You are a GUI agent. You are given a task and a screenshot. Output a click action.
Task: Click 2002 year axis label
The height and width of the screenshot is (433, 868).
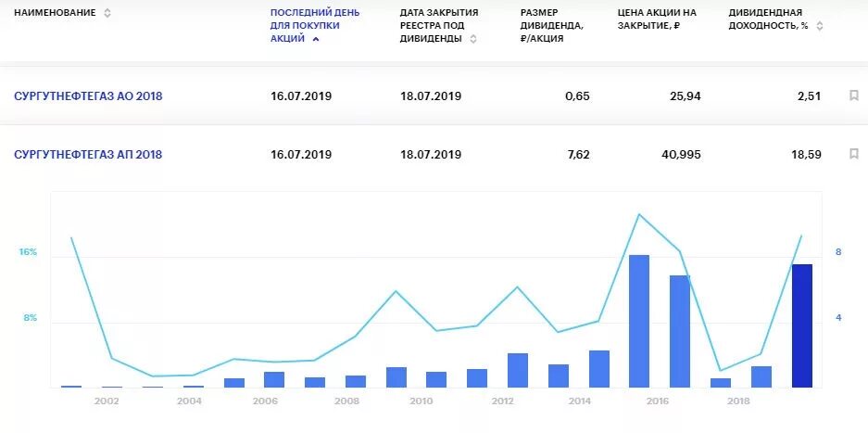107,401
